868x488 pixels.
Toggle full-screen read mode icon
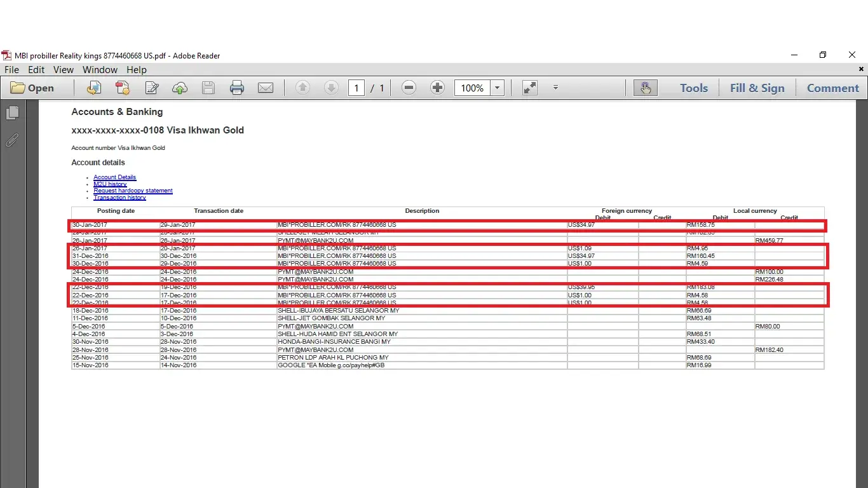pyautogui.click(x=530, y=88)
